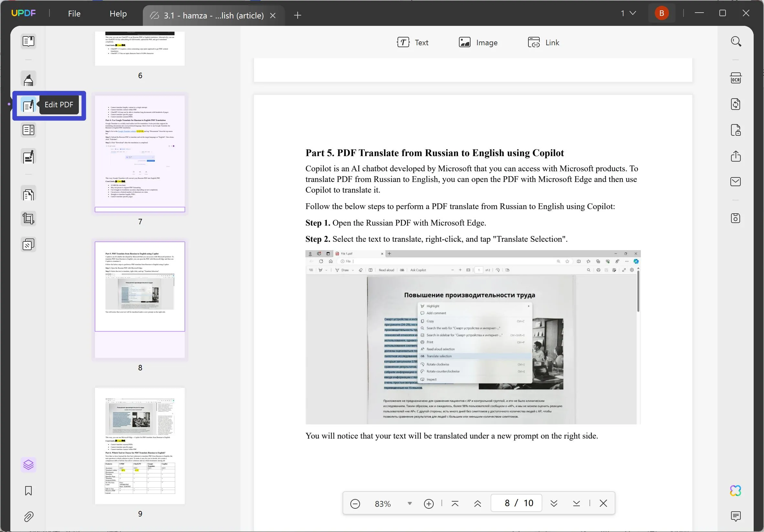Click the Edge screenshot image in page

pyautogui.click(x=473, y=337)
